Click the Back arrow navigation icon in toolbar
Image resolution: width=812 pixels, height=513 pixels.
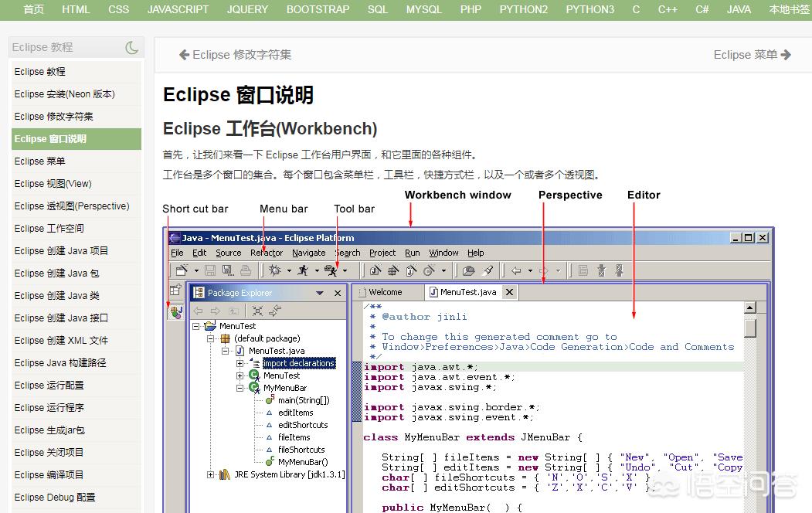[516, 270]
